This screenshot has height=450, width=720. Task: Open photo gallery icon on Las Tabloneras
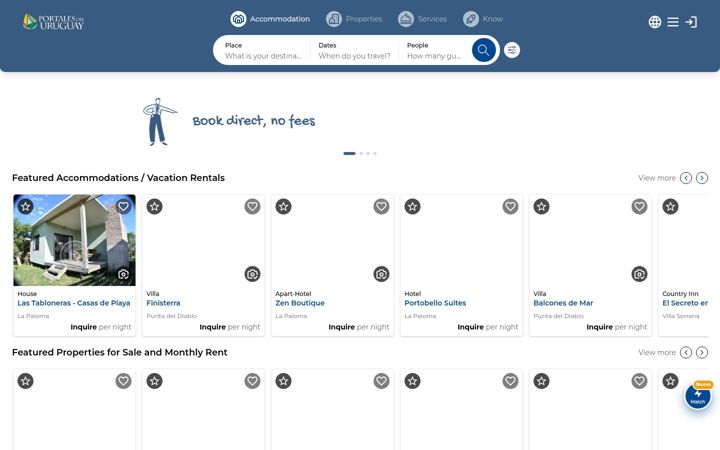pyautogui.click(x=123, y=274)
